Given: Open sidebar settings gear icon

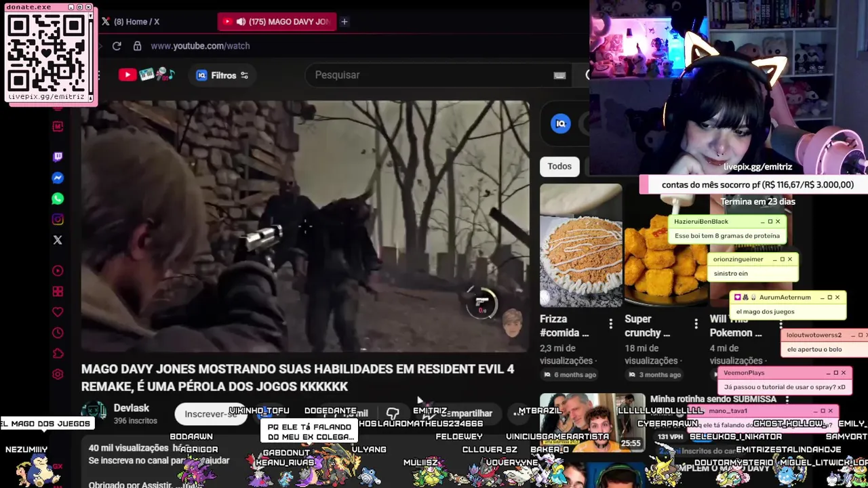Looking at the screenshot, I should [58, 374].
